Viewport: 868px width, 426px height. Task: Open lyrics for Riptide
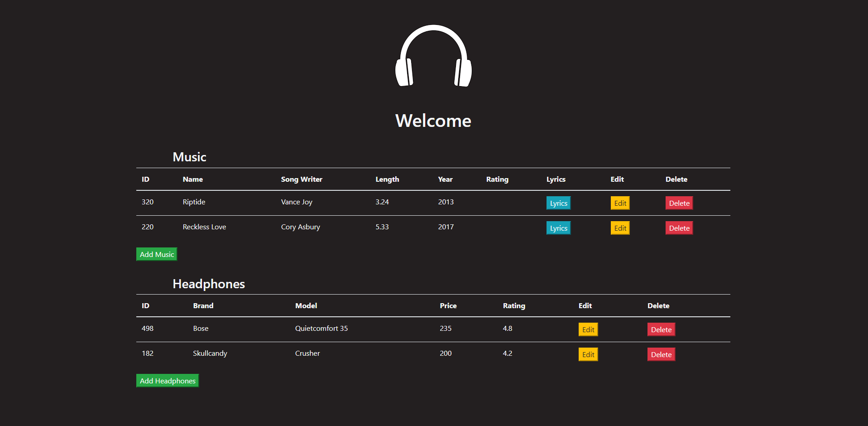pos(558,203)
